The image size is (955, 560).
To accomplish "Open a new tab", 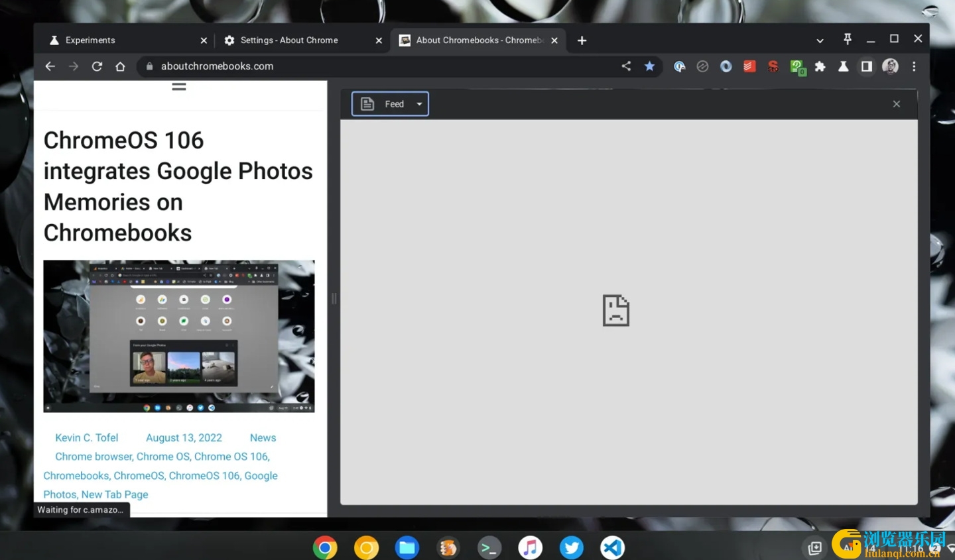I will pos(582,40).
